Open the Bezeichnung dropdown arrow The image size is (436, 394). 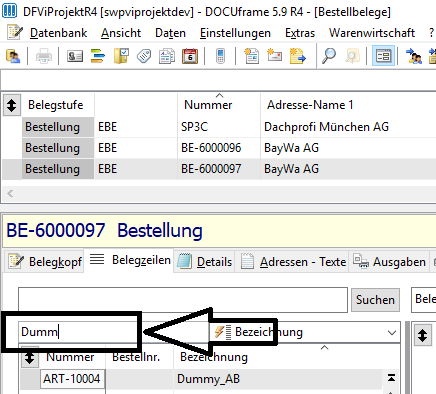(392, 332)
